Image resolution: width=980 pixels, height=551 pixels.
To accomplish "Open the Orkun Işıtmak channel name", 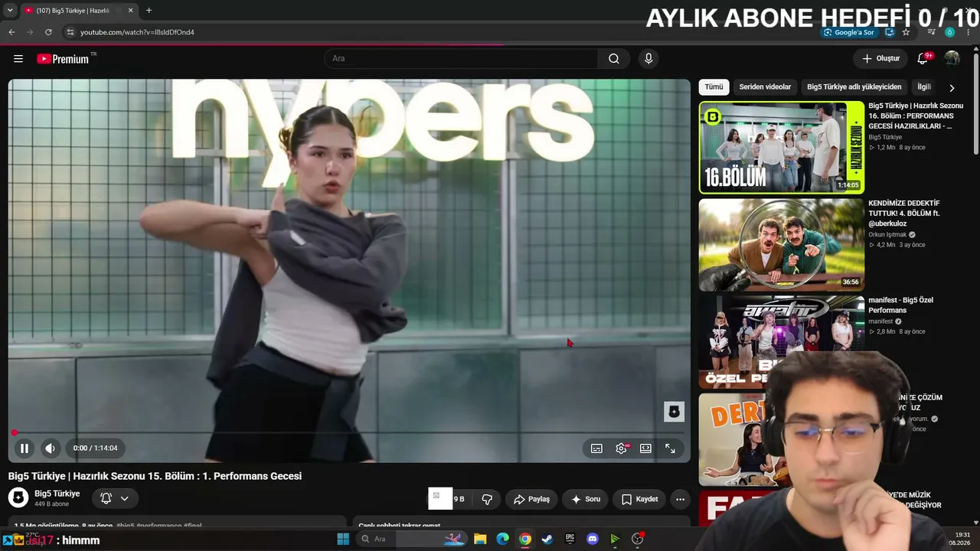I will pyautogui.click(x=887, y=235).
